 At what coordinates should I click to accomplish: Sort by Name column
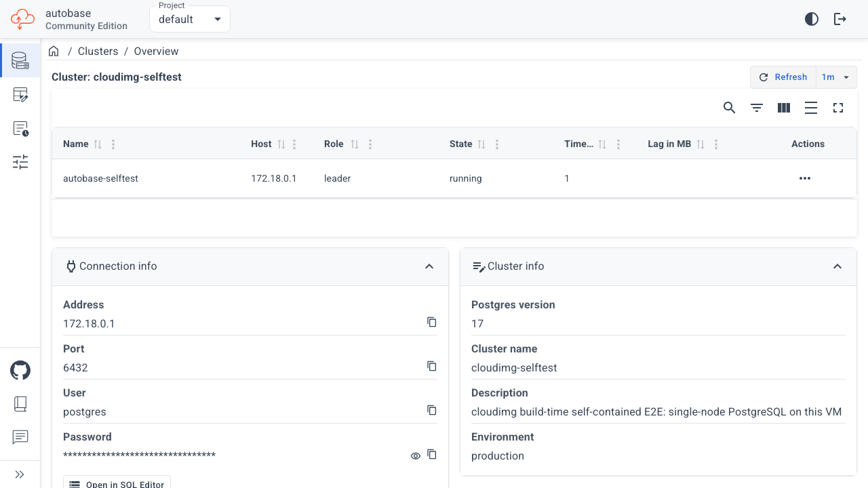click(98, 144)
